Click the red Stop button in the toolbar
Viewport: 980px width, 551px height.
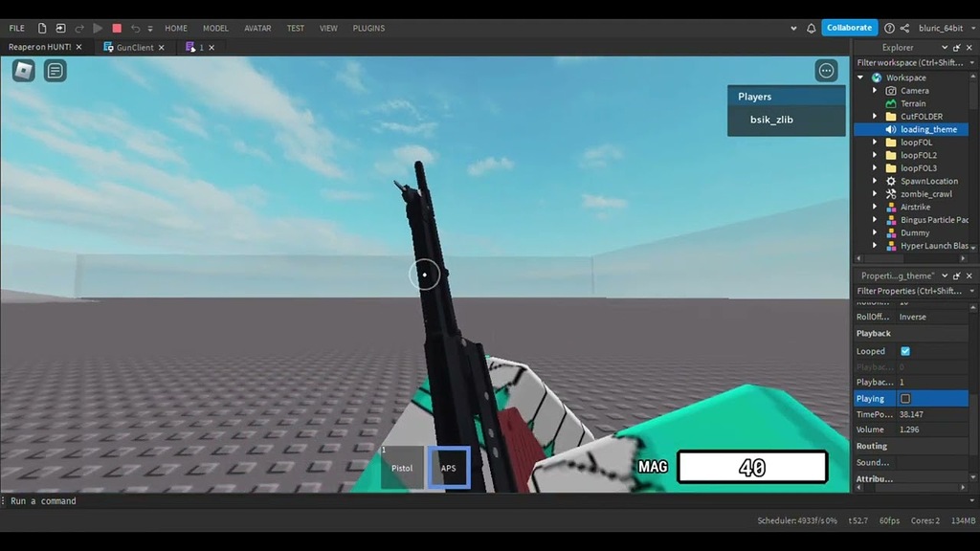pos(119,28)
